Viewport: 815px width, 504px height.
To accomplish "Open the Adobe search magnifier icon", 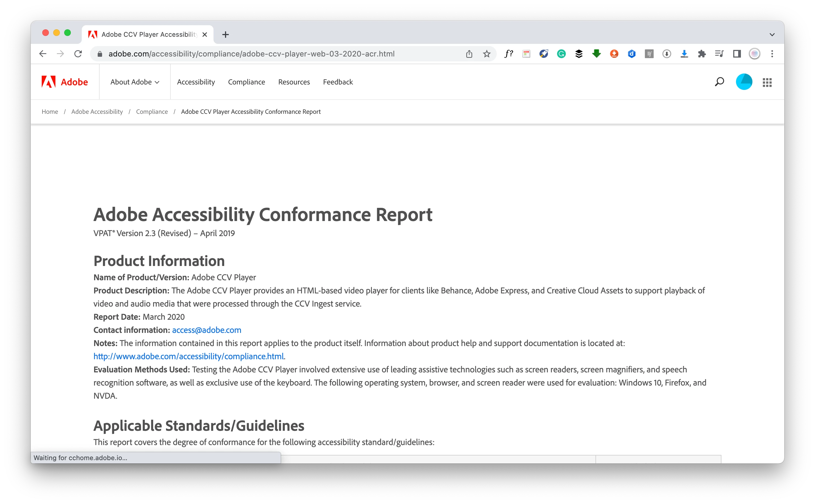I will [719, 82].
